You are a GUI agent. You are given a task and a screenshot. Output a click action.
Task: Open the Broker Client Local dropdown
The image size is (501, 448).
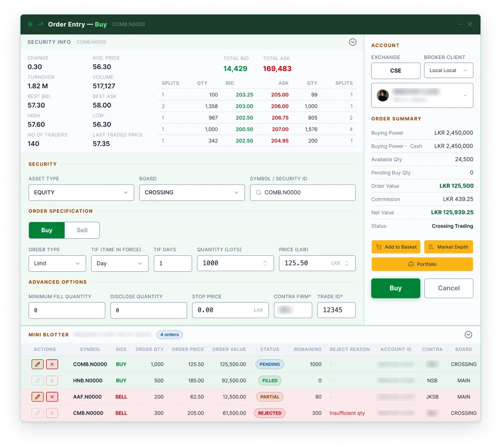click(x=448, y=70)
